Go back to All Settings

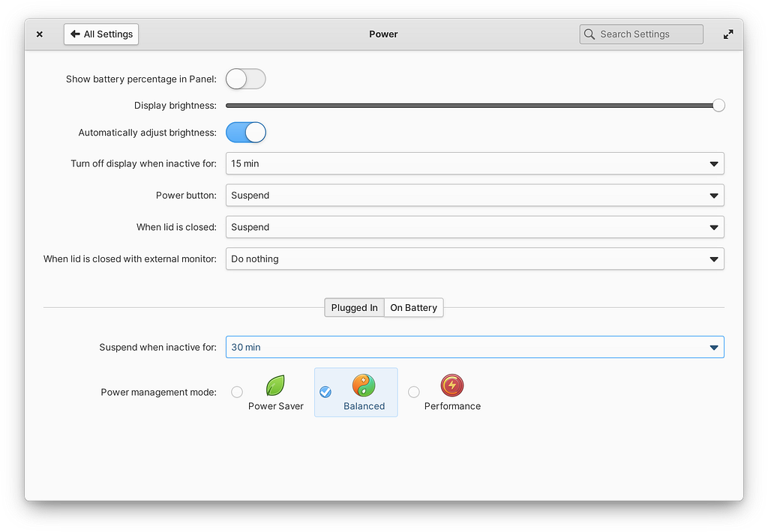point(101,34)
